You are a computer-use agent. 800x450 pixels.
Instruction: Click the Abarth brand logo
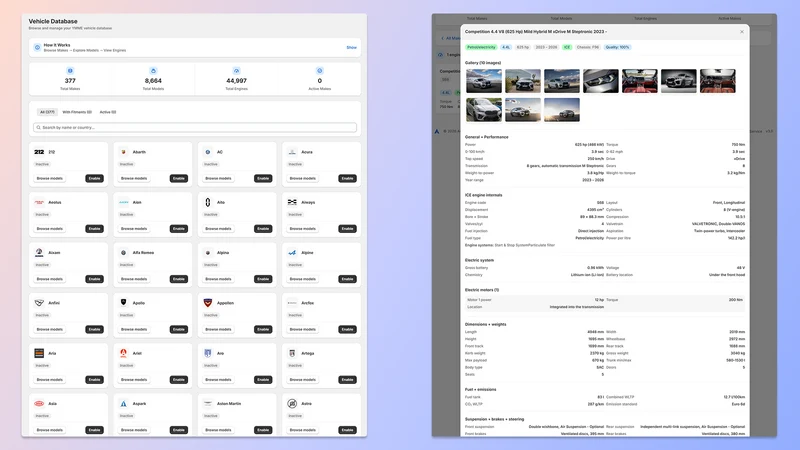click(123, 152)
